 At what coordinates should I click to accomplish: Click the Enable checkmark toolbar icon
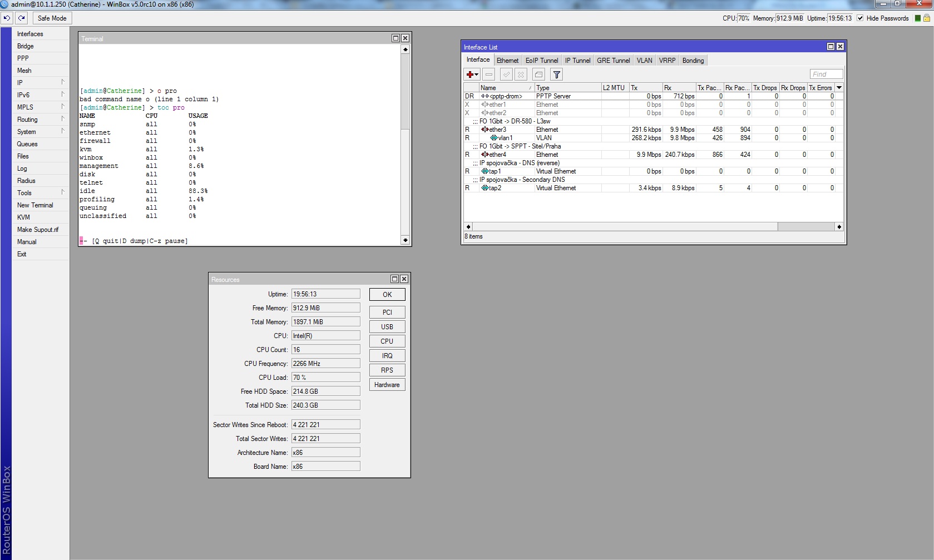pos(506,75)
